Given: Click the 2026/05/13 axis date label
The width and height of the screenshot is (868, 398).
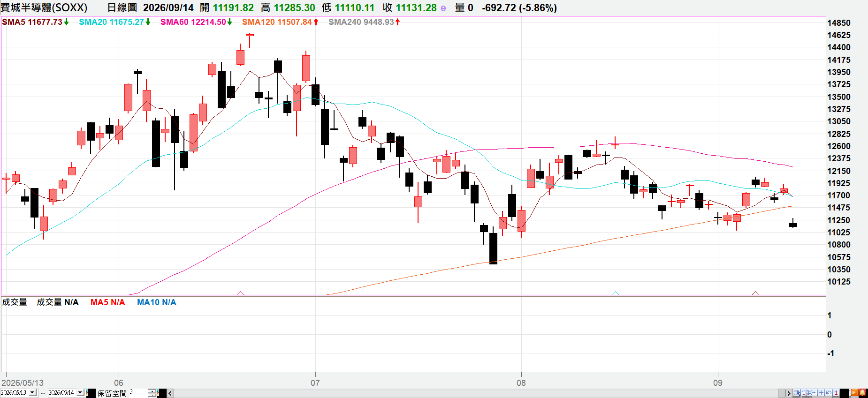Looking at the screenshot, I should click(x=23, y=383).
